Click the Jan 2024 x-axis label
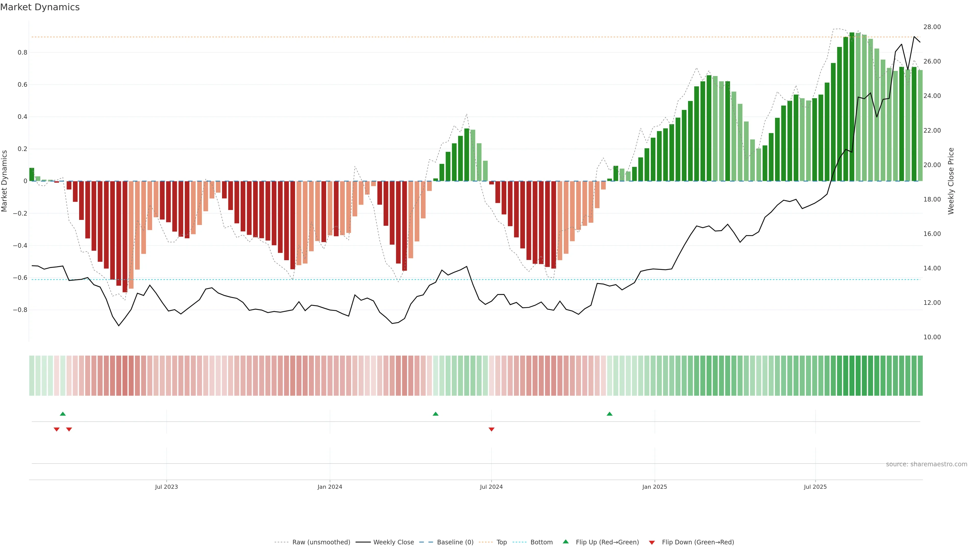 pyautogui.click(x=329, y=487)
